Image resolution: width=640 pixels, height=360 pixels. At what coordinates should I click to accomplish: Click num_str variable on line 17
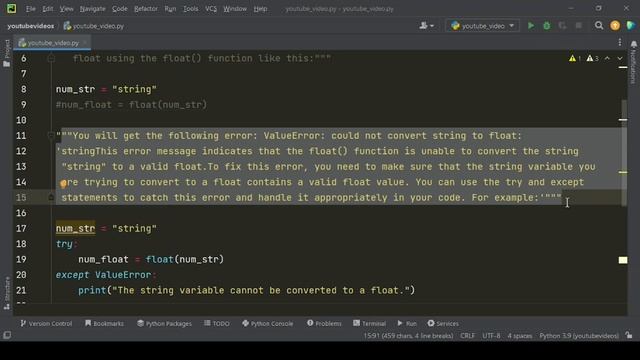click(76, 229)
